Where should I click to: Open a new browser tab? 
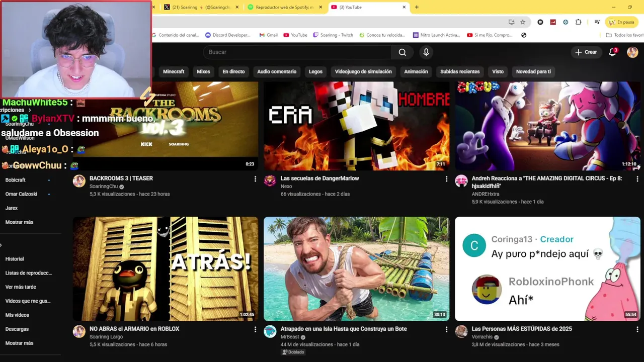click(417, 7)
